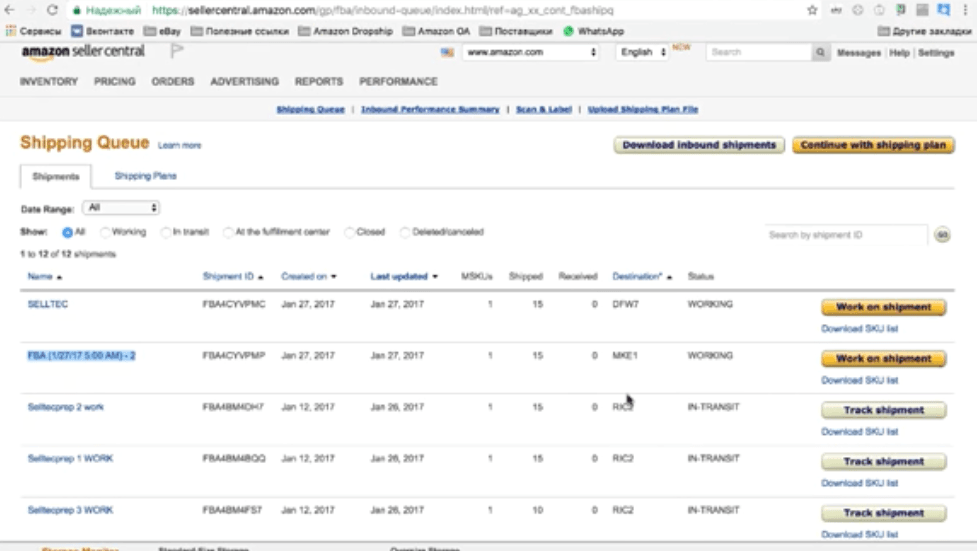
Task: Switch to the Shipping Plans tab
Action: click(x=145, y=176)
